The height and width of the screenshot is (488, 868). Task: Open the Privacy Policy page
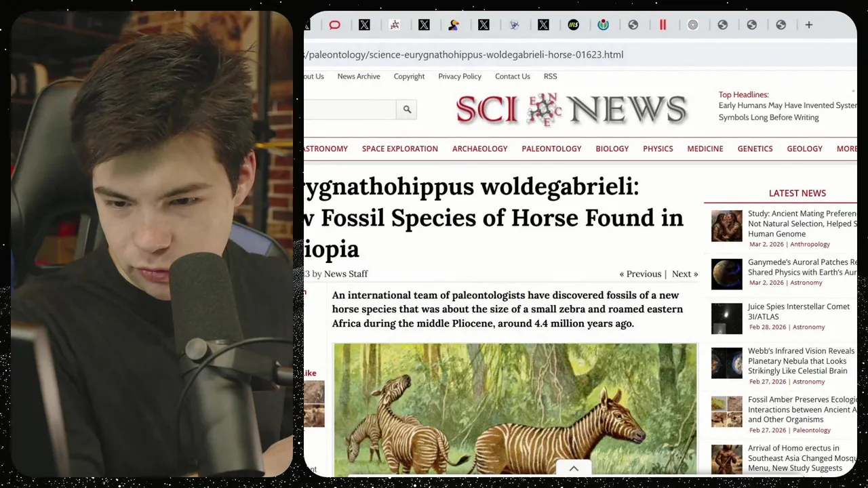460,77
